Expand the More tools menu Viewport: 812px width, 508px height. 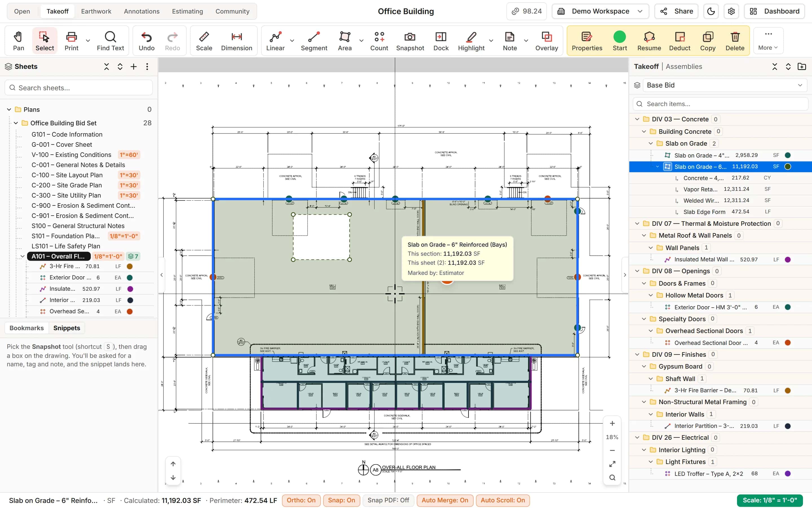pyautogui.click(x=768, y=41)
